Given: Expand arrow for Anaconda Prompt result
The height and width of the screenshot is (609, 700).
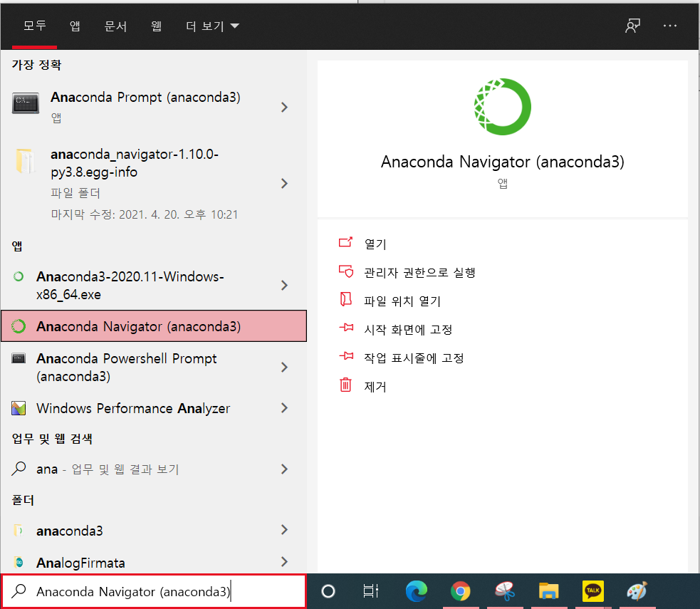Looking at the screenshot, I should point(284,107).
